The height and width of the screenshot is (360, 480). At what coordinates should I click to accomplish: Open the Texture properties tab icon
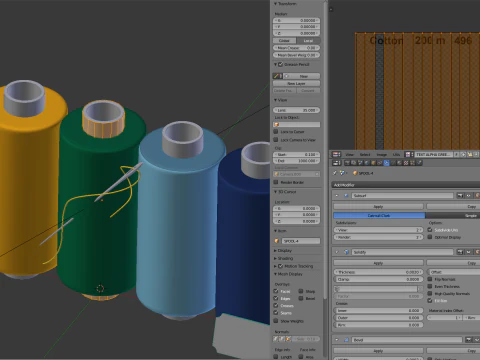tap(406, 163)
